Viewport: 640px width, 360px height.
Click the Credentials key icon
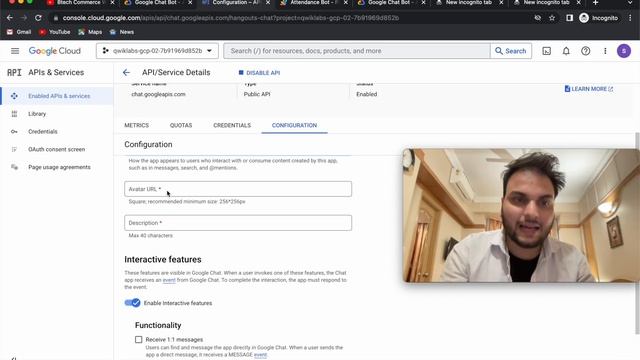click(14, 131)
